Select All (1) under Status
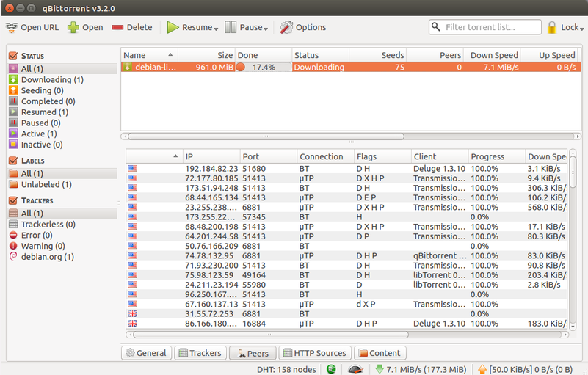The image size is (588, 375). click(62, 69)
